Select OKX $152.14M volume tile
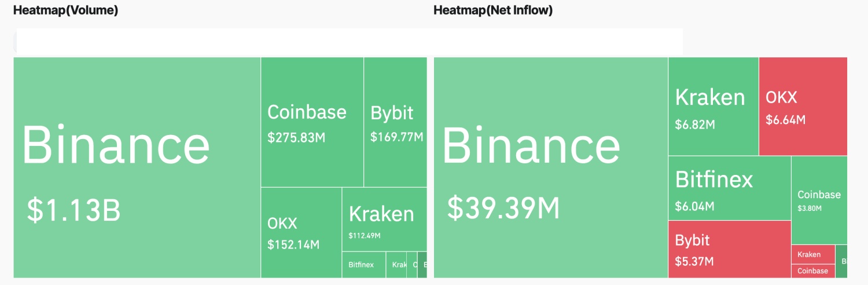The height and width of the screenshot is (285, 868). (x=301, y=233)
